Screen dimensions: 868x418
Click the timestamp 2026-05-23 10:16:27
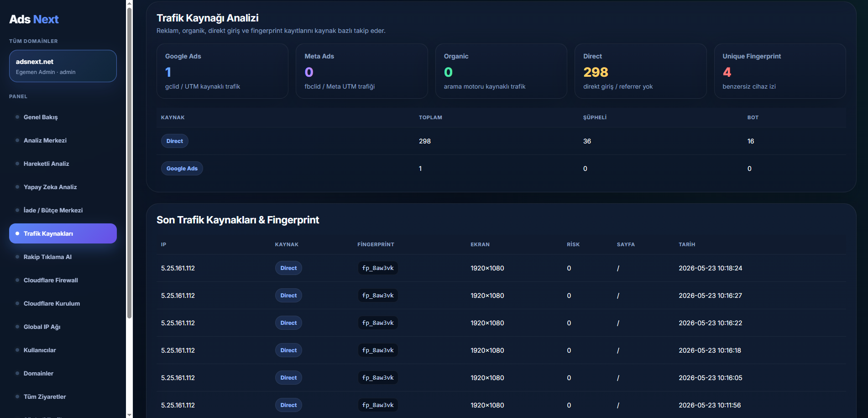click(x=710, y=296)
